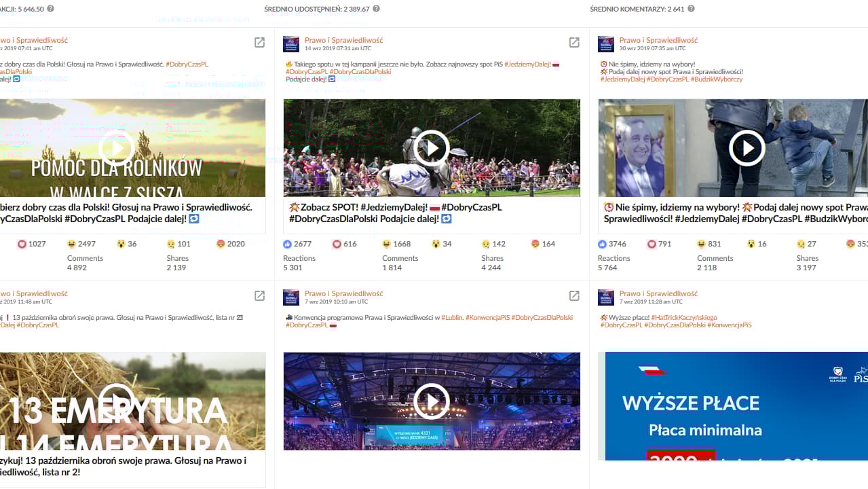This screenshot has height=489, width=868.
Task: Click the Comments count '4 892'
Action: tap(77, 268)
